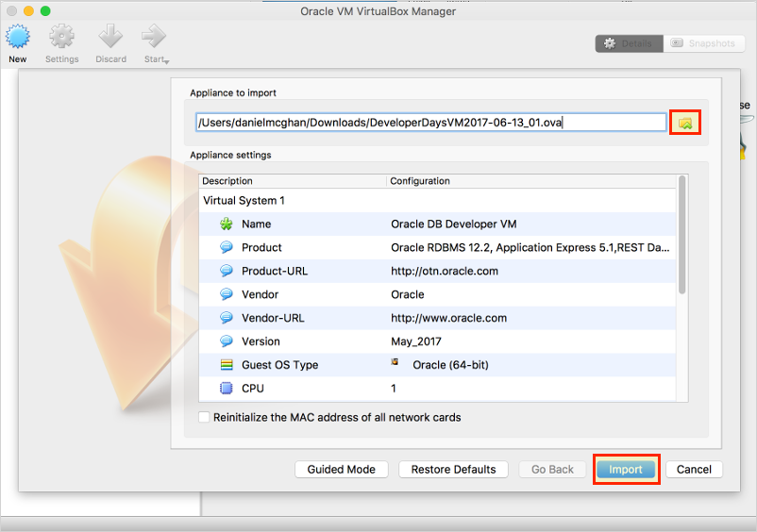Click the Discard arrow icon
Viewport: 757px width, 532px height.
110,37
